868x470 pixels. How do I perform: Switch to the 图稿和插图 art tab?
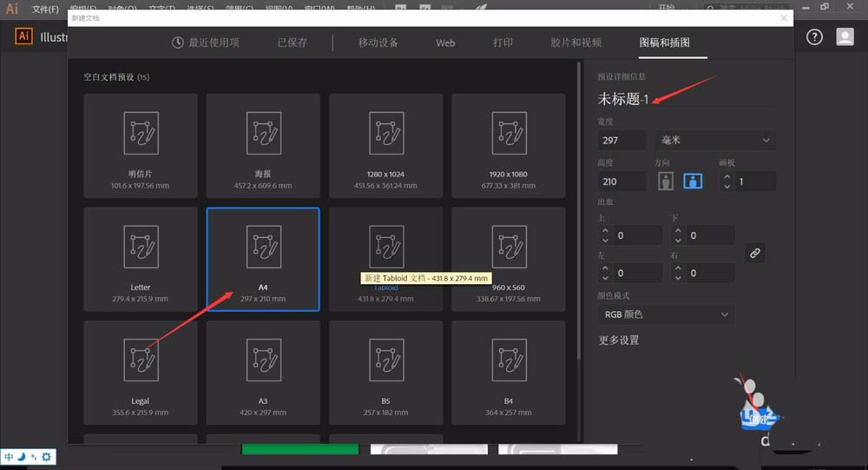point(664,43)
